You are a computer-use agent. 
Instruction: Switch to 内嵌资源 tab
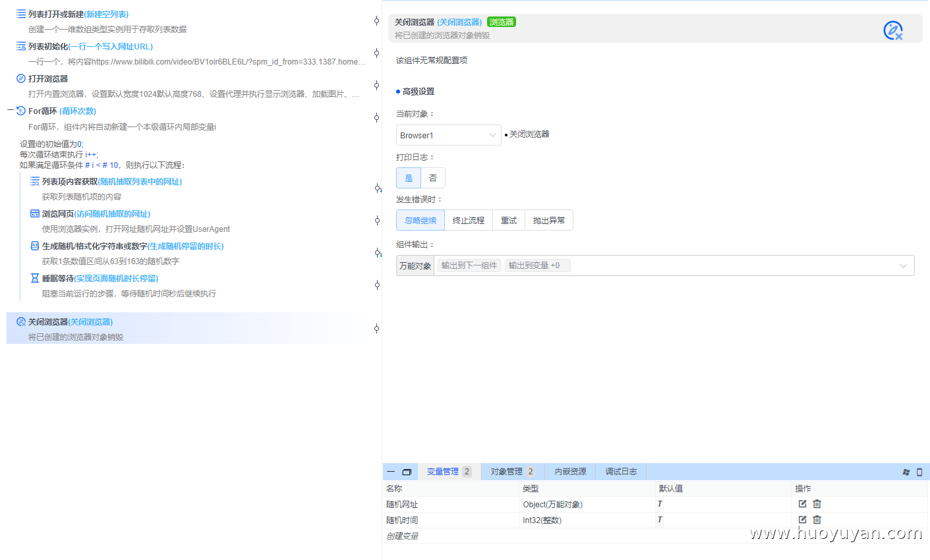(571, 472)
